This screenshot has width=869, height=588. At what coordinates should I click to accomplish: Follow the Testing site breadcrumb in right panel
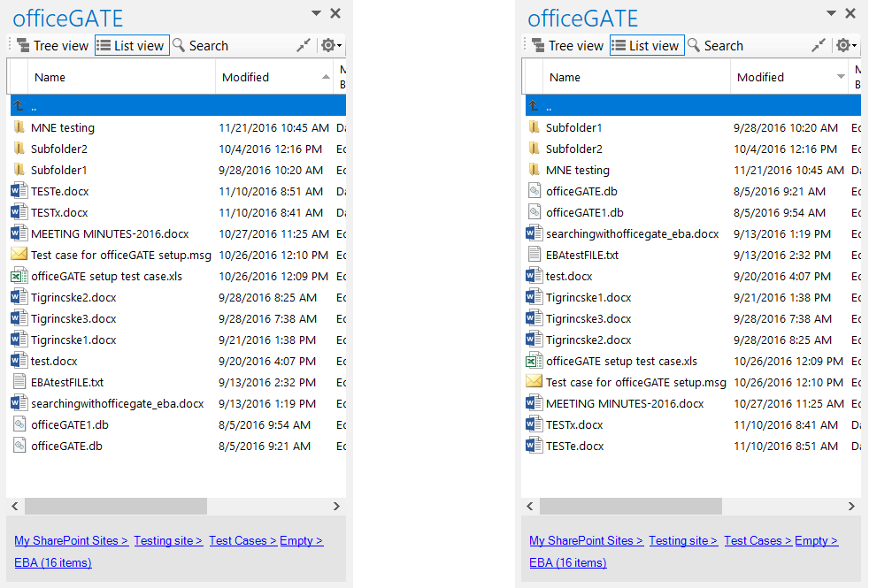tap(682, 541)
